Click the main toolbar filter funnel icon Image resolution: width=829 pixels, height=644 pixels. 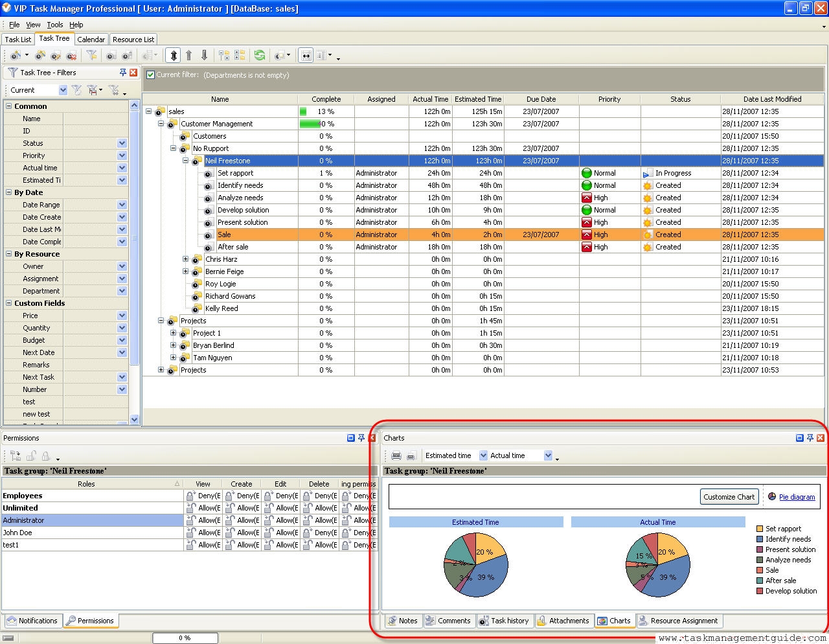pyautogui.click(x=92, y=56)
